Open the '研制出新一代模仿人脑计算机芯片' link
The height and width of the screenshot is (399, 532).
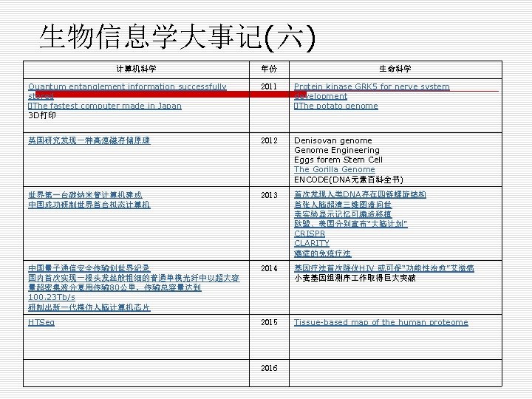(x=89, y=307)
